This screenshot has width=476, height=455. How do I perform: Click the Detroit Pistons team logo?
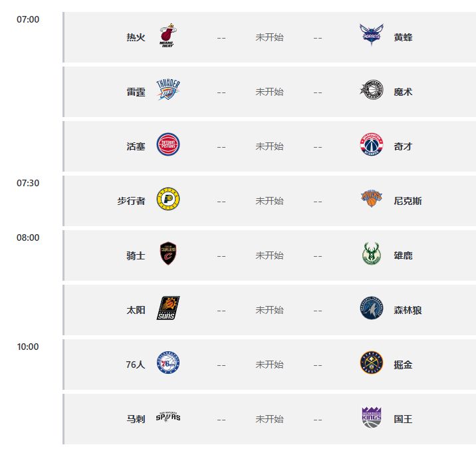tap(168, 146)
